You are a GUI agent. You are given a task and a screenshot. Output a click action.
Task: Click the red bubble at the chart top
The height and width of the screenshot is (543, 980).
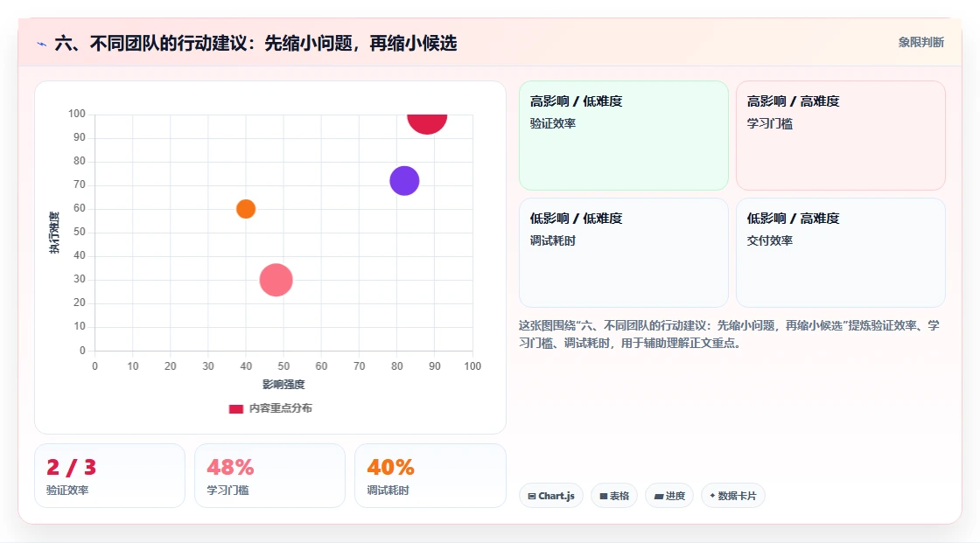[427, 123]
